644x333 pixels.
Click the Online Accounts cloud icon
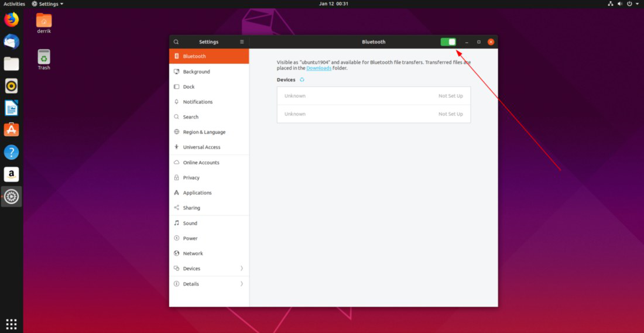(x=177, y=163)
